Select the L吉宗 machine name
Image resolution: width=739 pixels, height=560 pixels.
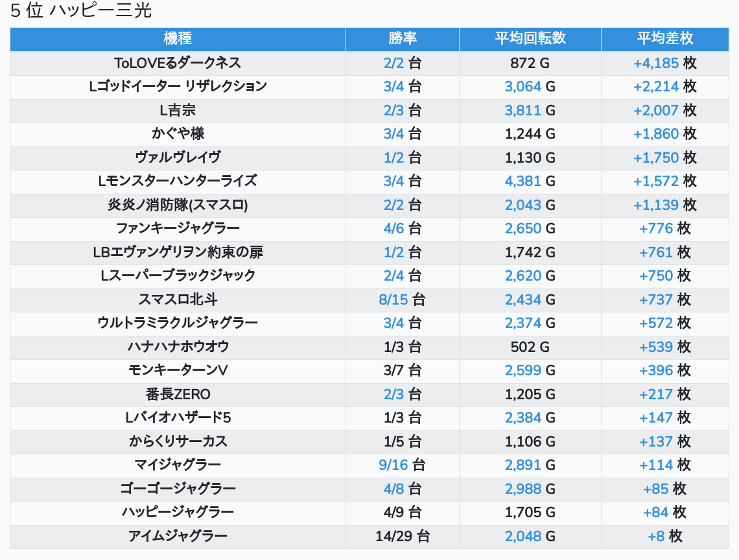pos(178,110)
